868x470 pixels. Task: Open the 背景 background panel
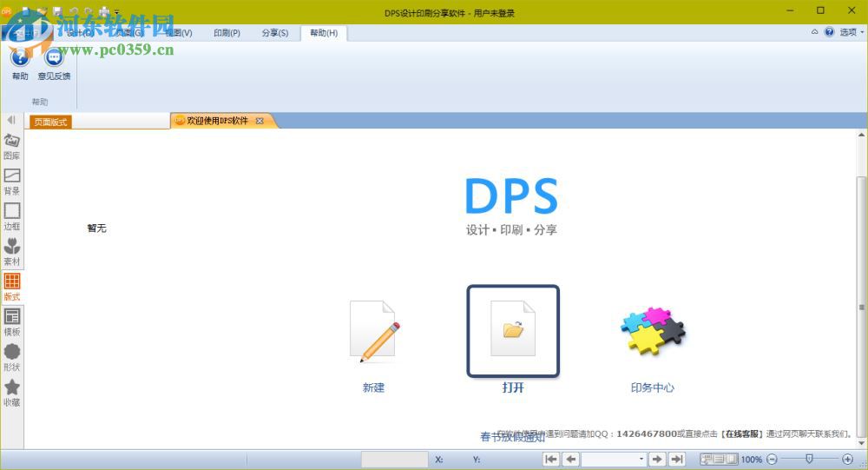coord(11,182)
